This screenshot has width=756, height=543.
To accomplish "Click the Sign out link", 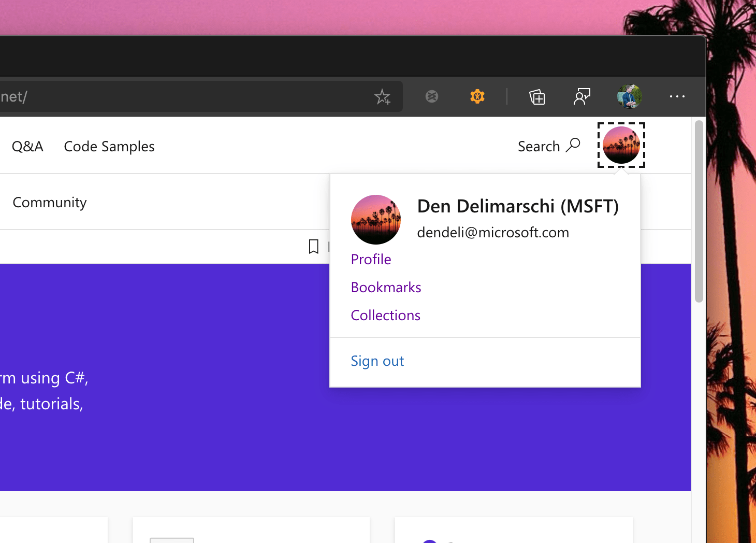I will 377,361.
